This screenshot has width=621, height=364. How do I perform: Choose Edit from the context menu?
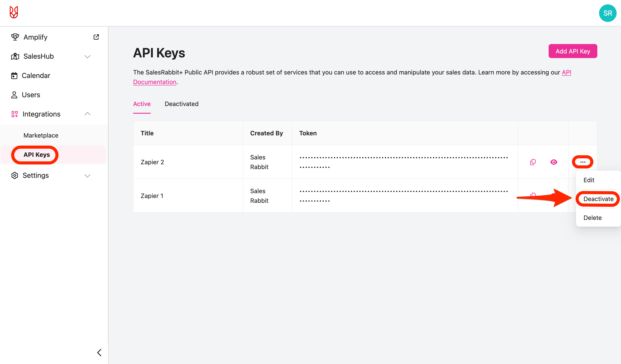(x=589, y=180)
